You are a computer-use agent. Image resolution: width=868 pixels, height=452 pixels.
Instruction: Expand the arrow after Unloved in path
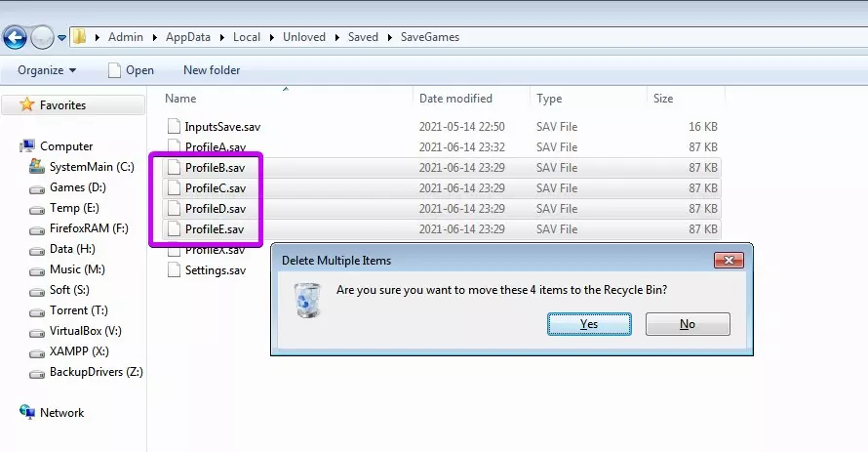click(336, 38)
